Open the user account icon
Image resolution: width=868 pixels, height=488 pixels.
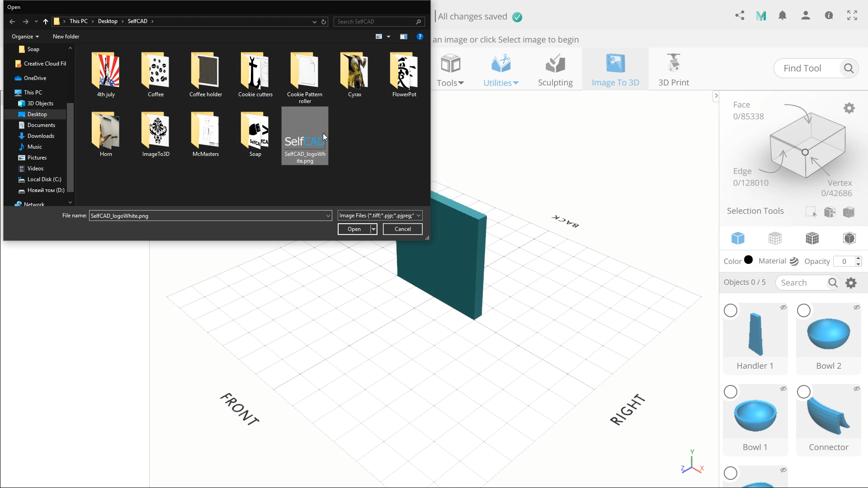(x=806, y=16)
